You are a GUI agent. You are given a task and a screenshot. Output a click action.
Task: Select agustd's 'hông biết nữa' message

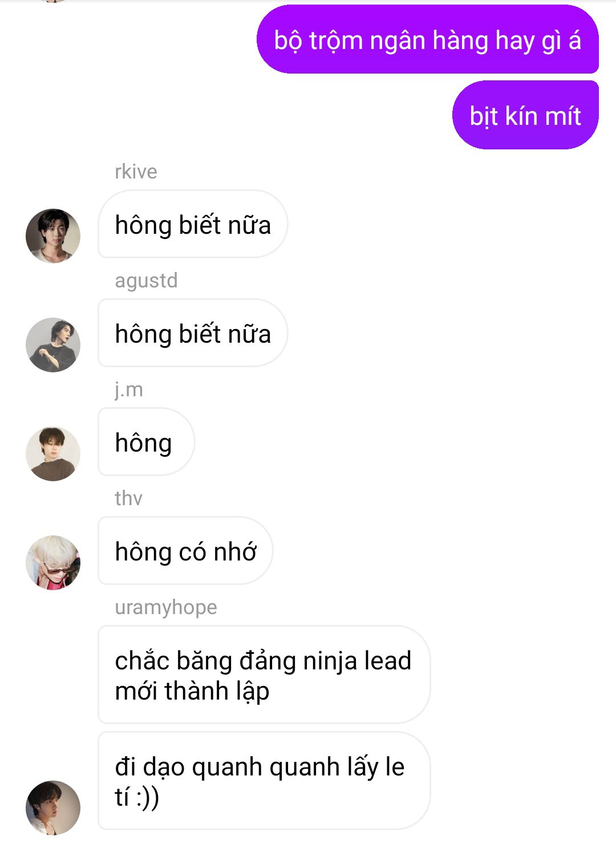(193, 333)
